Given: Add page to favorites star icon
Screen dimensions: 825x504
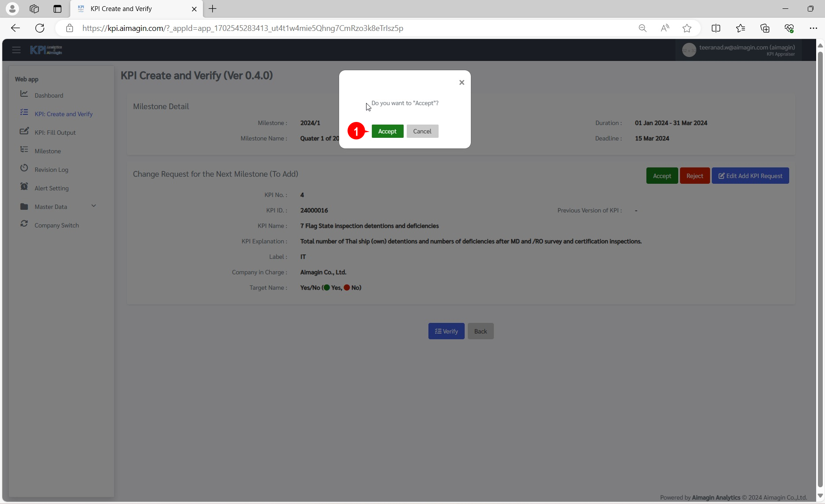Looking at the screenshot, I should coord(687,28).
